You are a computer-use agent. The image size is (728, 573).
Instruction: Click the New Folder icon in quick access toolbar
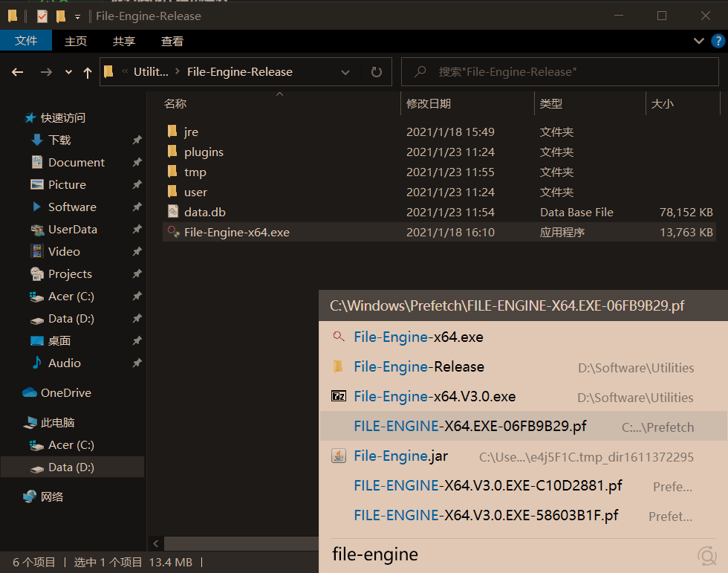point(61,16)
